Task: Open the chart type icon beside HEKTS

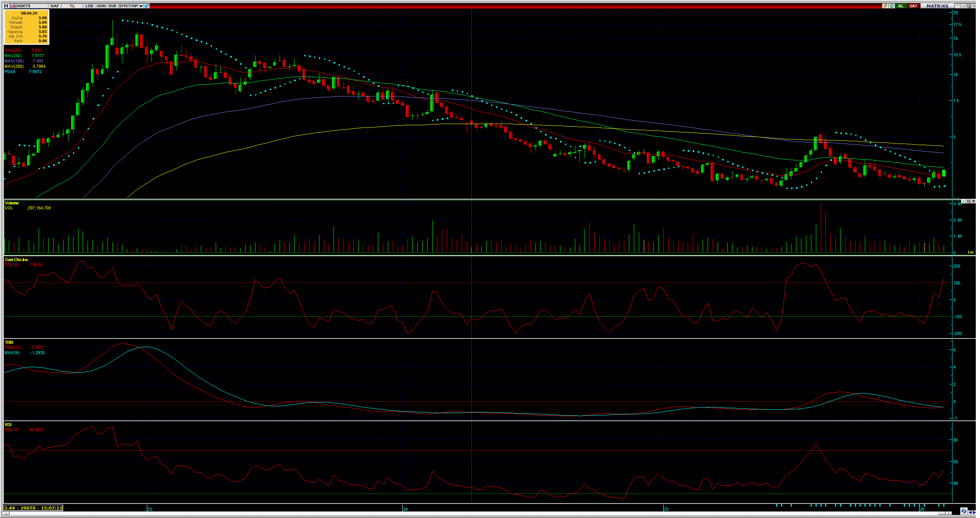Action: pyautogui.click(x=13, y=6)
